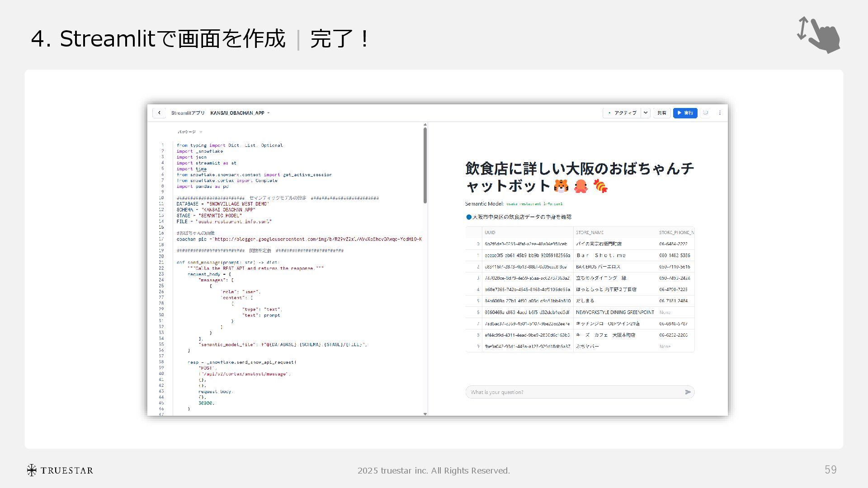This screenshot has height=488, width=868.
Task: Click the STORE_PHONE_N column header
Action: [676, 233]
